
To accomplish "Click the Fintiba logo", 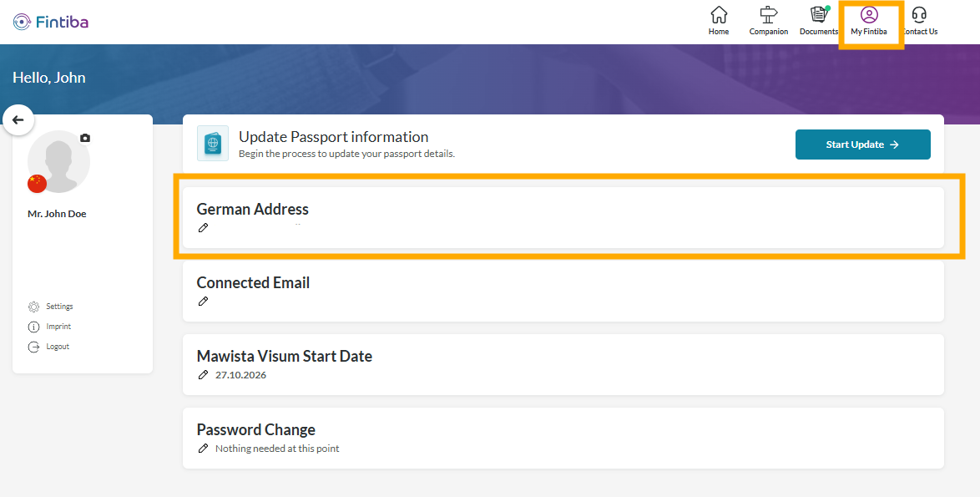I will 51,22.
